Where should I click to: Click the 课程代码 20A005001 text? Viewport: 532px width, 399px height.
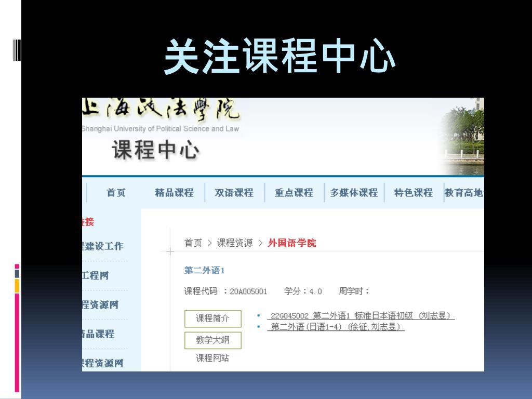click(x=225, y=291)
